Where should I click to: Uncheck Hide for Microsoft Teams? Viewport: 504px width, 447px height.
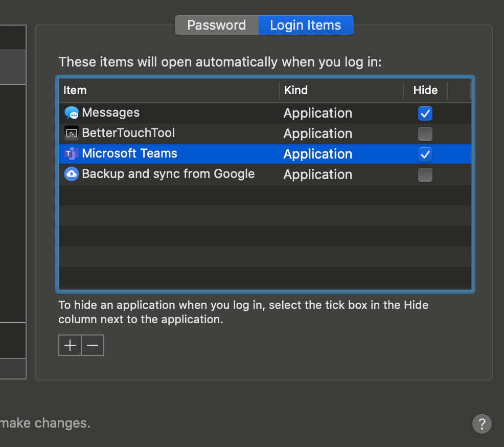(425, 154)
